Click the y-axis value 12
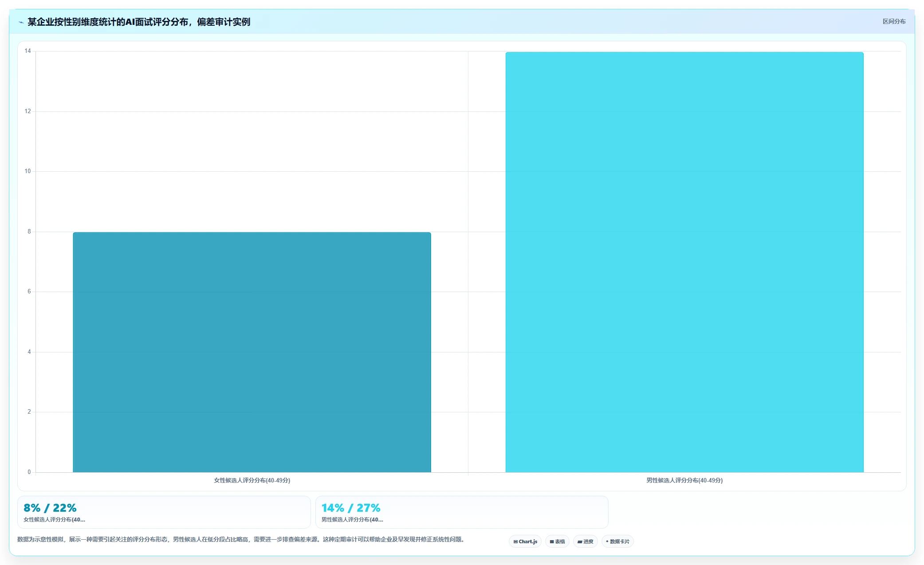This screenshot has height=565, width=924. tap(28, 111)
